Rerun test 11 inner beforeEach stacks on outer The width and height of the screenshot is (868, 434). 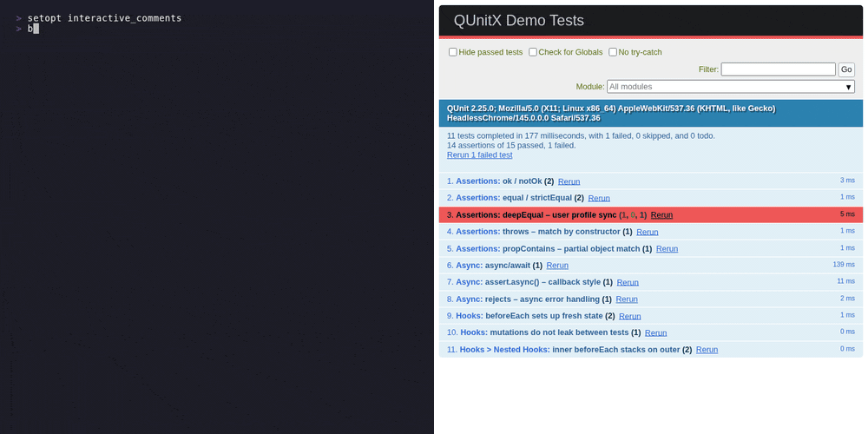(707, 350)
